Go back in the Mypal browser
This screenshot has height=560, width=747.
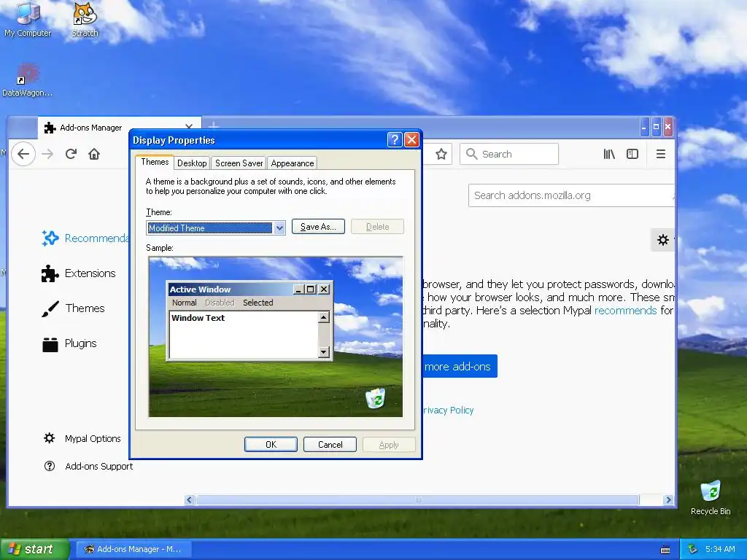click(23, 154)
